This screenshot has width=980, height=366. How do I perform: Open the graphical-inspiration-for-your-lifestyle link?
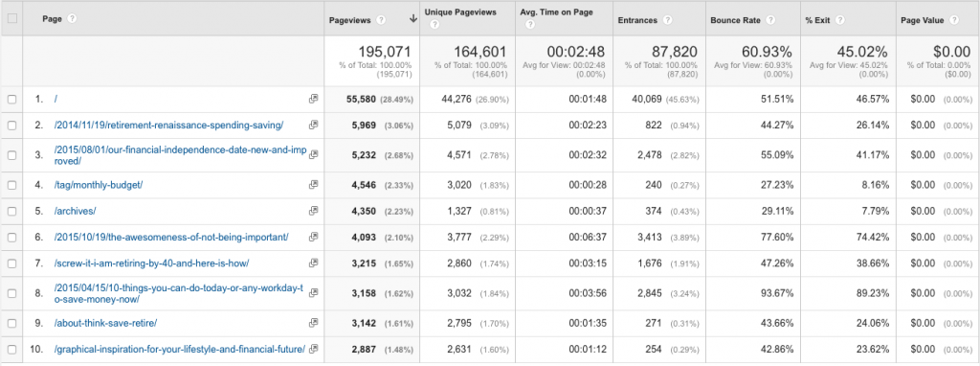[x=179, y=349]
